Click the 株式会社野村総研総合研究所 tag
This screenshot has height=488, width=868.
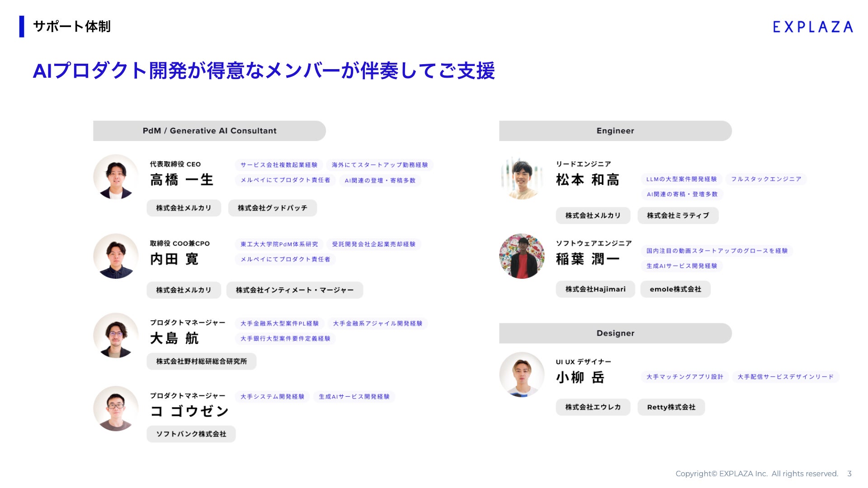click(201, 361)
